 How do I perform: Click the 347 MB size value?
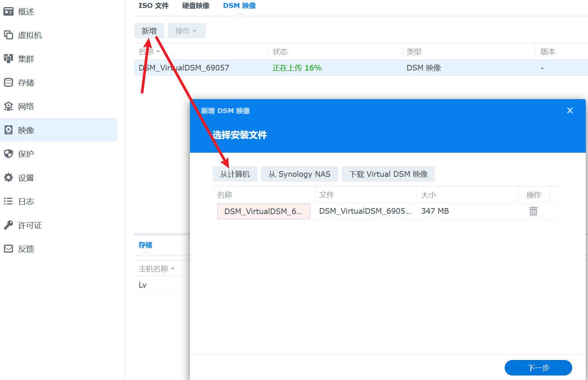pyautogui.click(x=435, y=211)
